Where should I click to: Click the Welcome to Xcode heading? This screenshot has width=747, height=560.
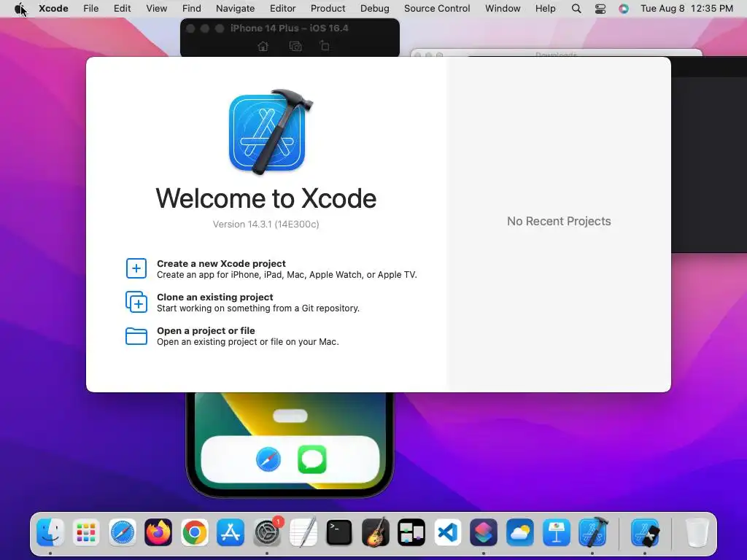266,198
